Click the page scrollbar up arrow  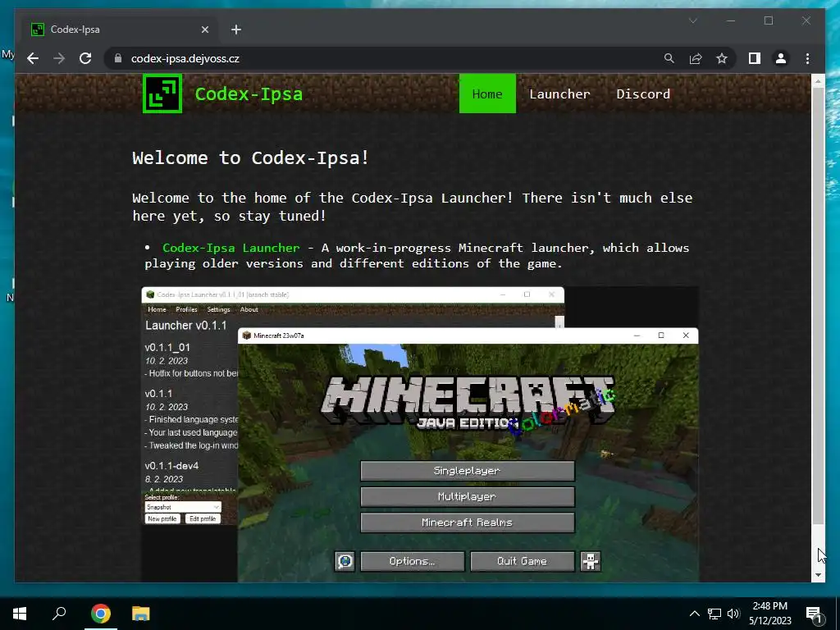click(818, 81)
